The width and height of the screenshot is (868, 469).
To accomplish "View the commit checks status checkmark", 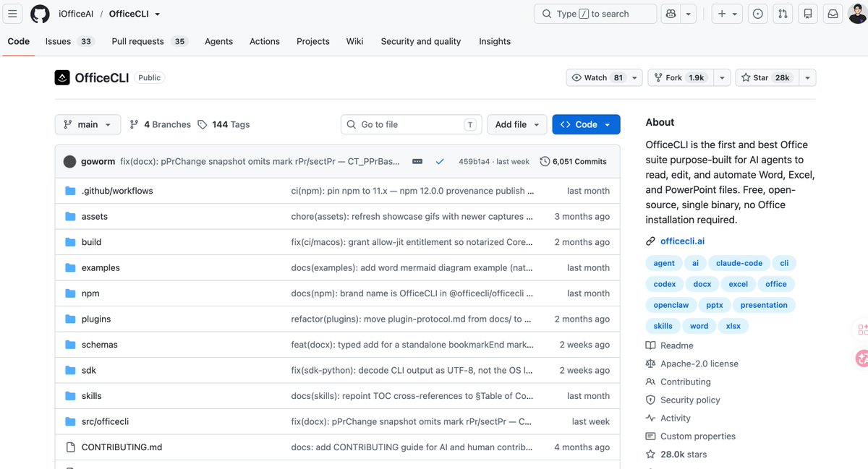I will (439, 161).
